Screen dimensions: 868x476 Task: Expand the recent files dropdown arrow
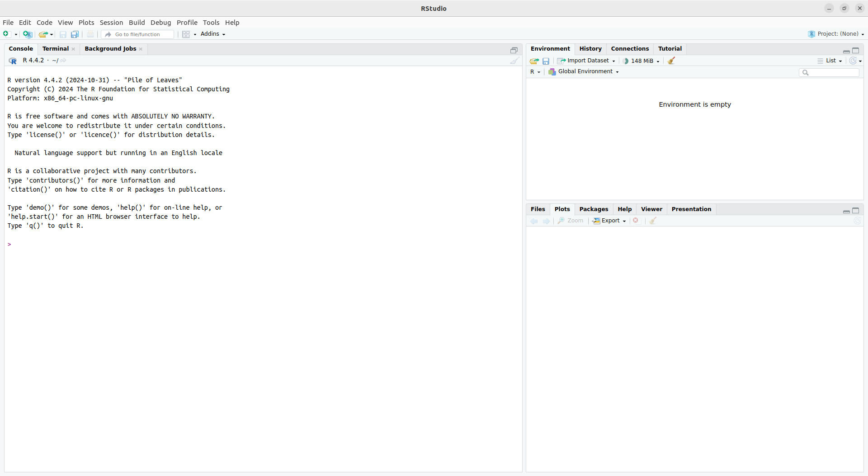(x=52, y=34)
